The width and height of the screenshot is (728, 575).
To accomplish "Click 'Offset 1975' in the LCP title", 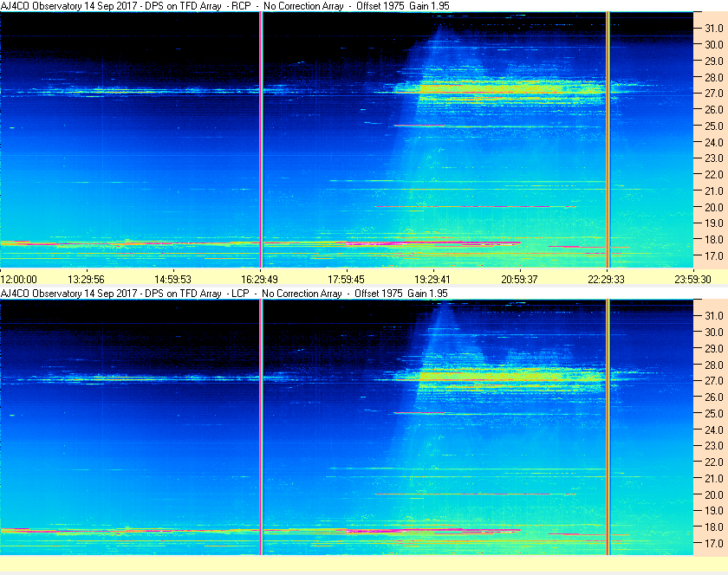I will [x=379, y=294].
